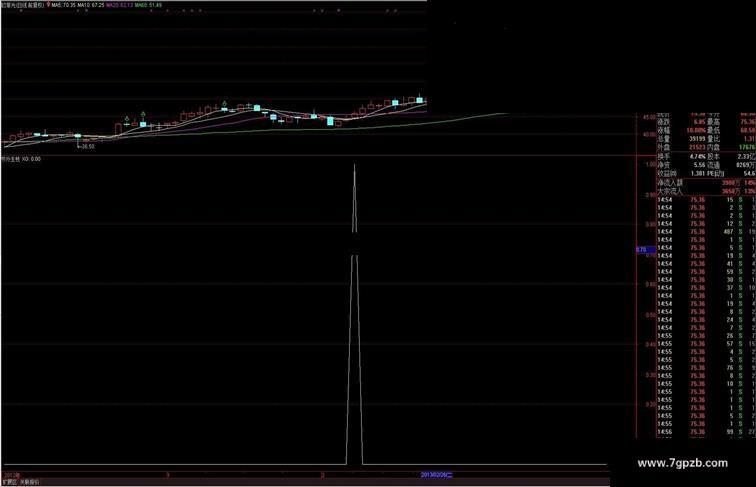Click the 36.50 low price marker
The width and height of the screenshot is (756, 487).
click(88, 146)
